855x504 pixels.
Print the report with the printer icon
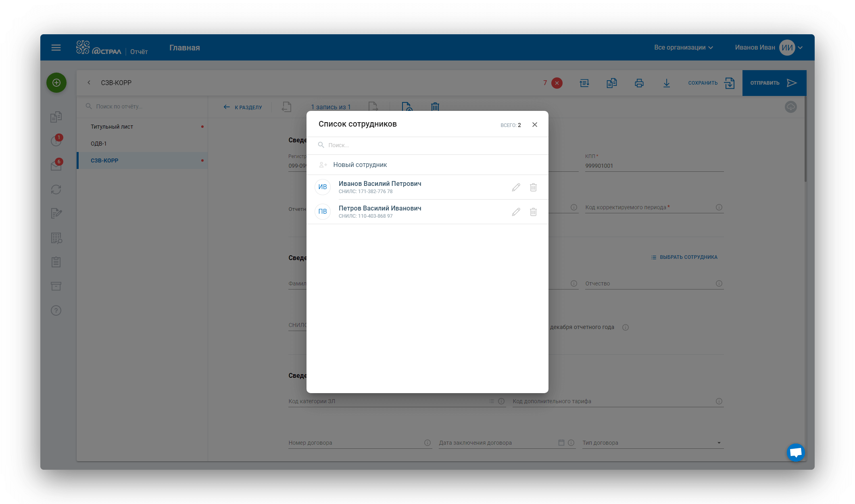(x=639, y=83)
